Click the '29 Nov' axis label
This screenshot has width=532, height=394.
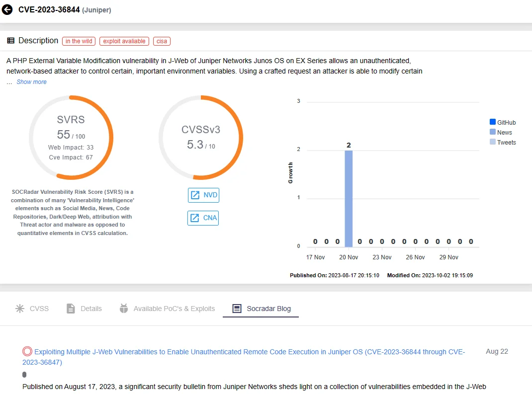coord(448,257)
